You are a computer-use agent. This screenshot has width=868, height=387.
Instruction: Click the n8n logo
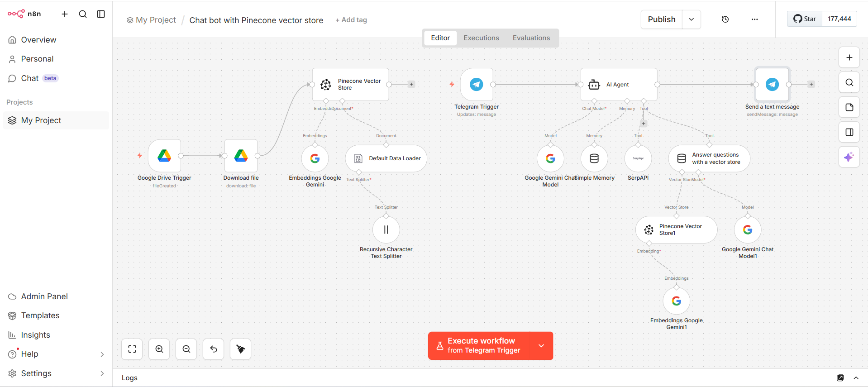pyautogui.click(x=24, y=14)
